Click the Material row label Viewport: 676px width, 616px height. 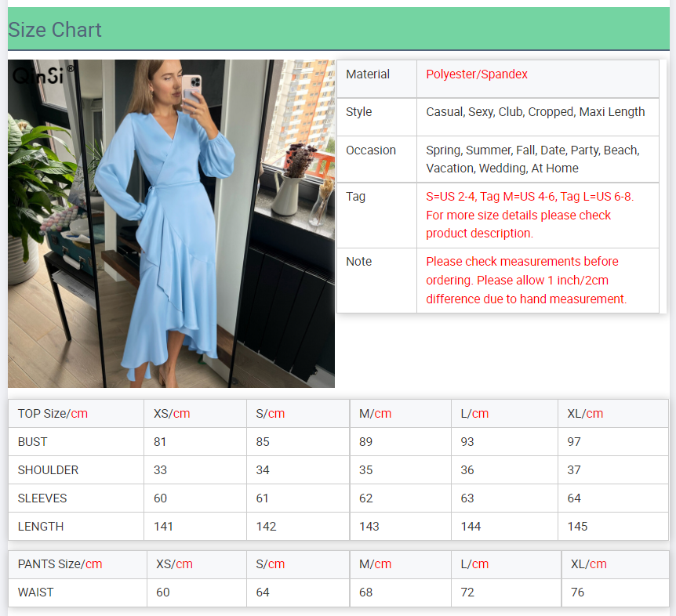(368, 74)
